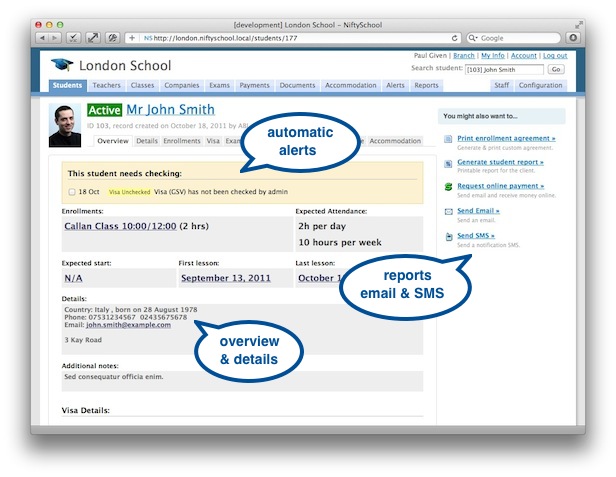Open the john.smith@example.com email link
The width and height of the screenshot is (616, 477).
pyautogui.click(x=128, y=325)
